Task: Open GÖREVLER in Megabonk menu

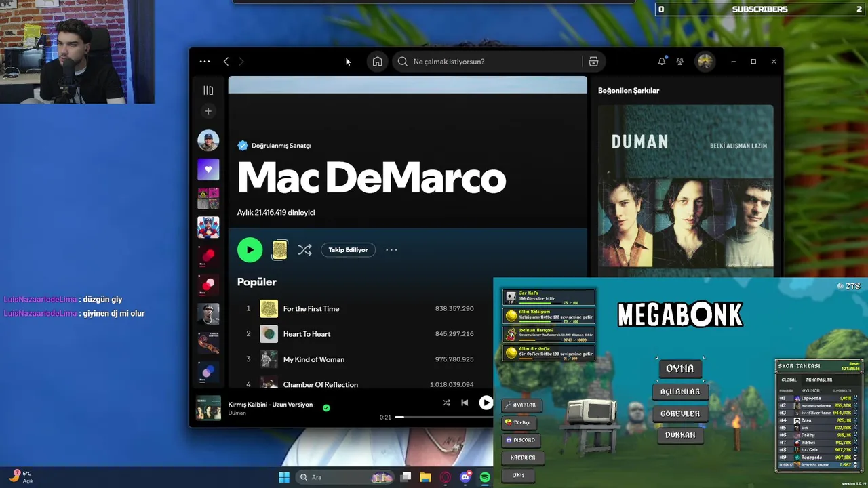Action: coord(680,413)
